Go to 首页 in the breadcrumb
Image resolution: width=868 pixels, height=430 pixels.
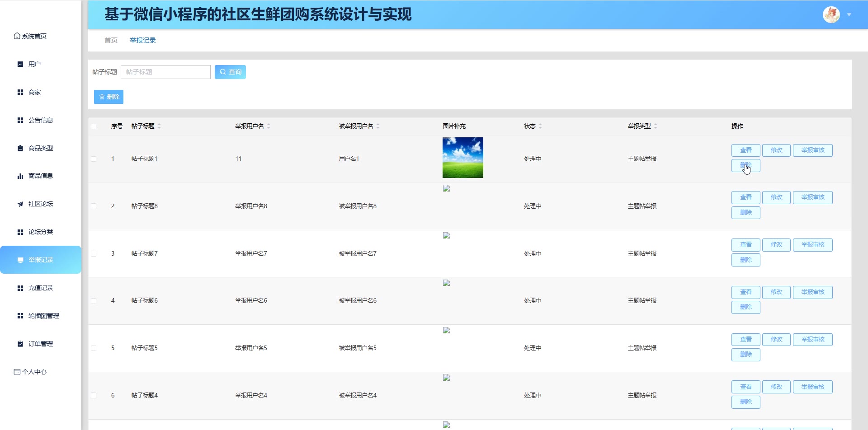[111, 40]
